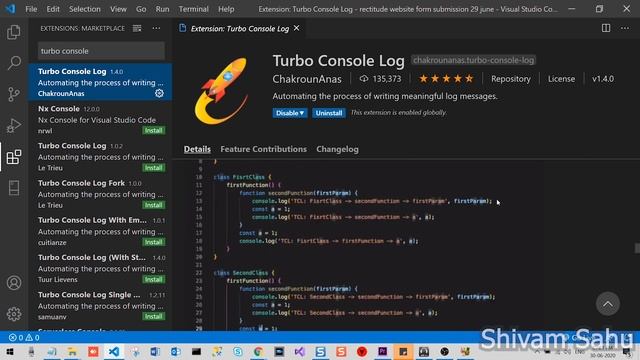
Task: Select Turbo Console Log Single ... item
Action: coord(100,305)
